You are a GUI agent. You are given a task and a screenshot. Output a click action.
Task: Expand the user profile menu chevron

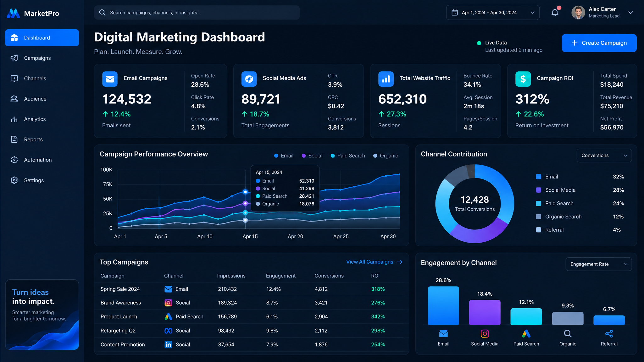[x=630, y=13]
